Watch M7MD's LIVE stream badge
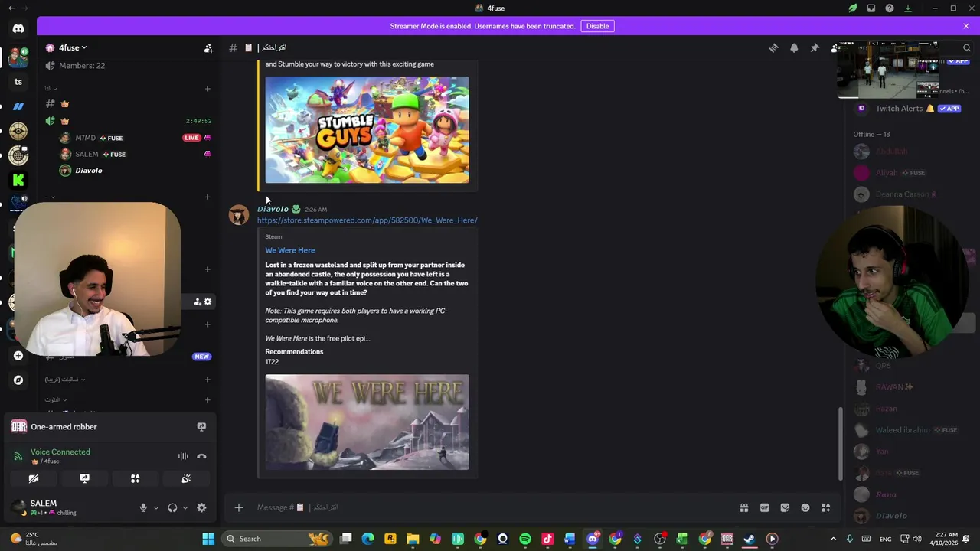 pyautogui.click(x=191, y=138)
